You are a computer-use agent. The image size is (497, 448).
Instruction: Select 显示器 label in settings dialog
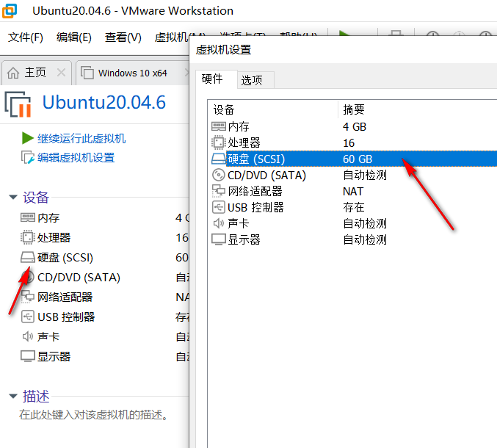[244, 239]
